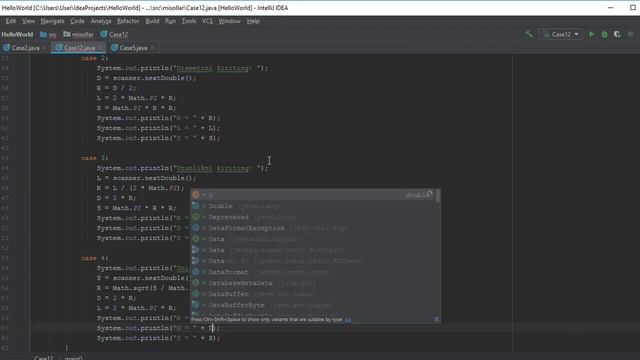This screenshot has width=640, height=360.
Task: Open the Code menu
Action: pos(77,21)
